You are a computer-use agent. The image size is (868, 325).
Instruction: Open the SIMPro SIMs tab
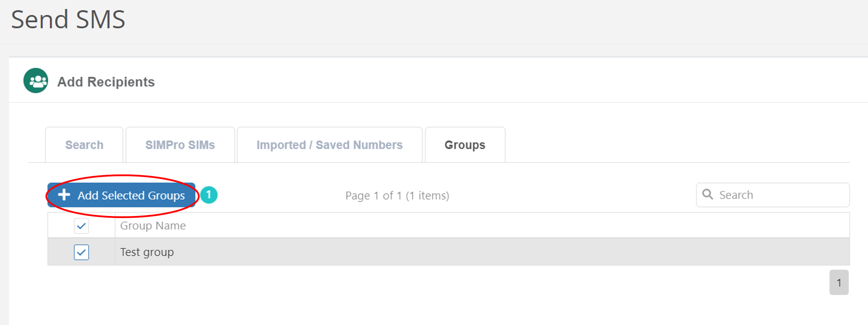pyautogui.click(x=180, y=145)
